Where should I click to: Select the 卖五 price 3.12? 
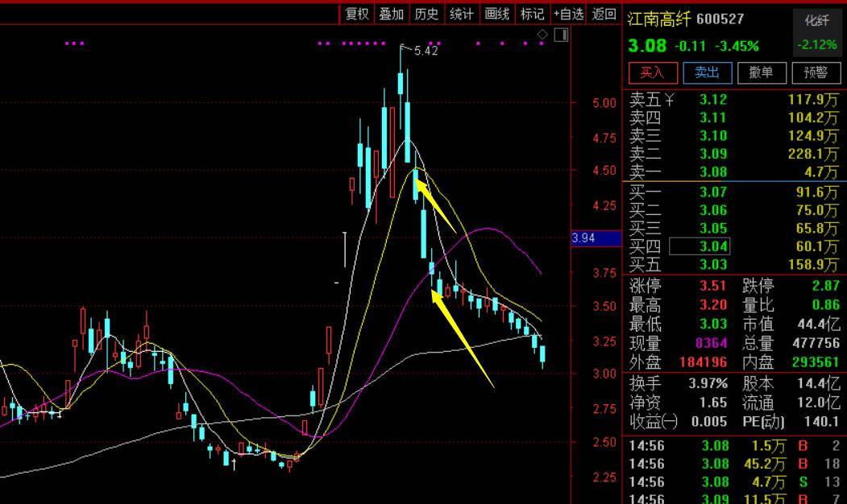coord(713,100)
